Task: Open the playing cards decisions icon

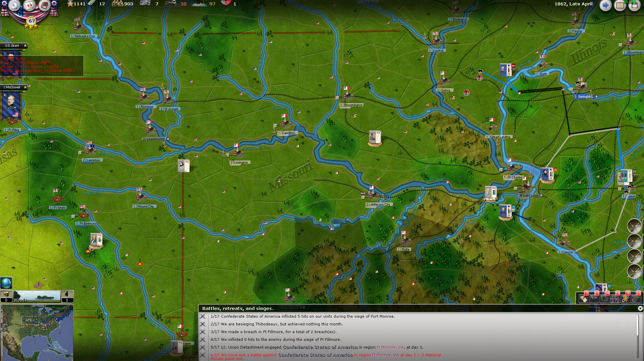Action: (29, 5)
